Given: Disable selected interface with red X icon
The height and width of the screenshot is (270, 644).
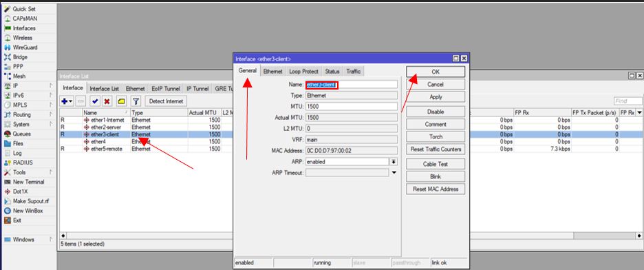Looking at the screenshot, I should click(107, 101).
